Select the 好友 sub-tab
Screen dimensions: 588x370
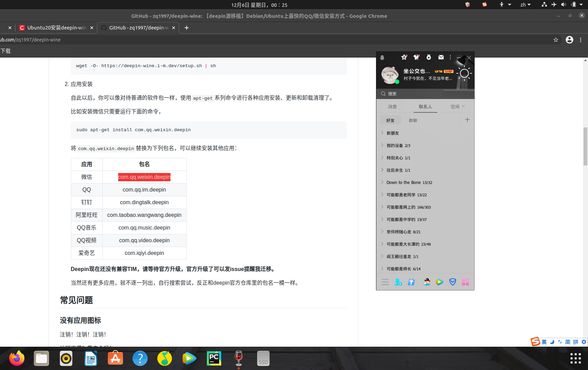[390, 120]
